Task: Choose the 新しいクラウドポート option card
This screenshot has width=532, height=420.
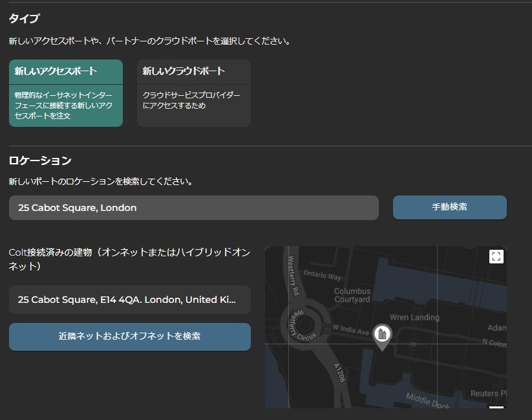Action: [x=194, y=93]
